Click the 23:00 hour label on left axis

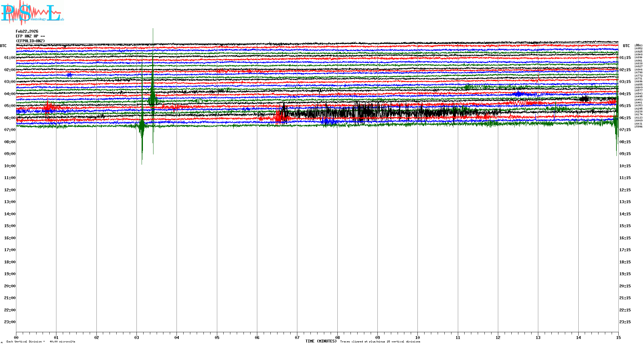click(x=10, y=322)
